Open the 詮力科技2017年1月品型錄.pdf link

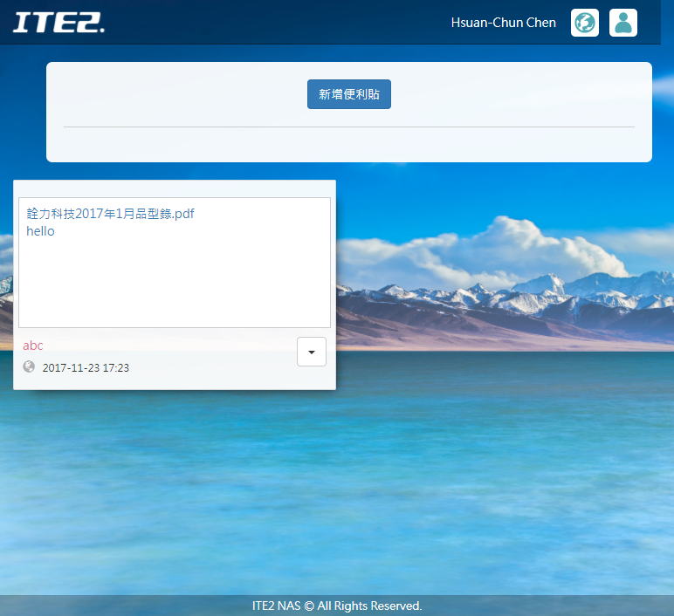coord(111,214)
